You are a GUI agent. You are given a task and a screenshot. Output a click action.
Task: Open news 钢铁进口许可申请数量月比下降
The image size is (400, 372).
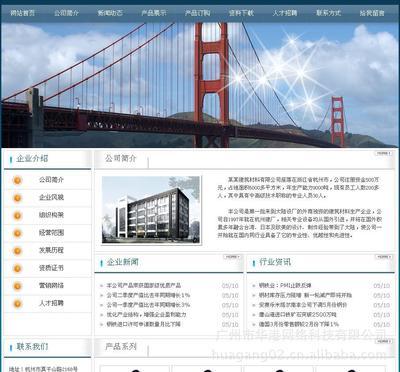[x=144, y=324]
